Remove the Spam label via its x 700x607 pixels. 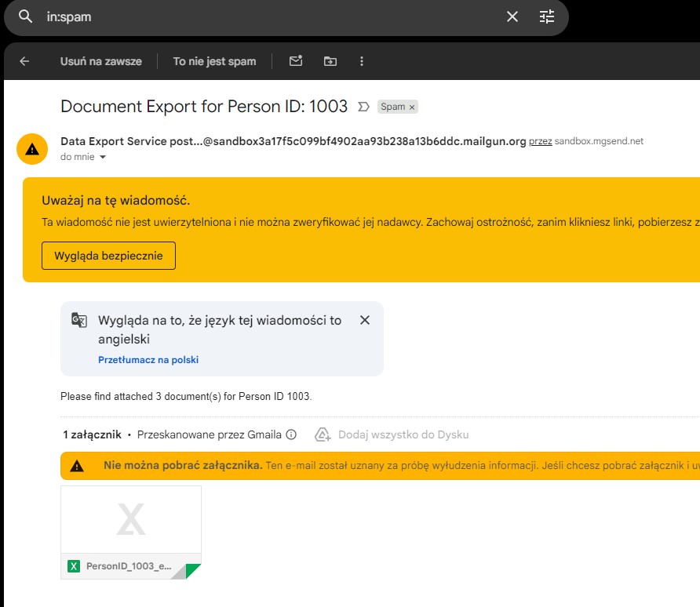pyautogui.click(x=412, y=107)
